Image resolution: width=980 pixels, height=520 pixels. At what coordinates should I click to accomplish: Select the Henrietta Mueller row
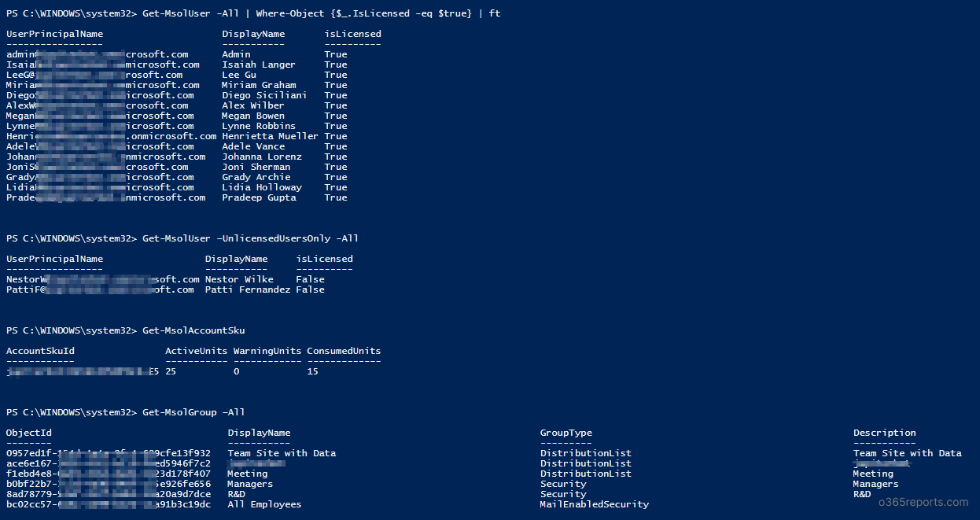coord(176,136)
